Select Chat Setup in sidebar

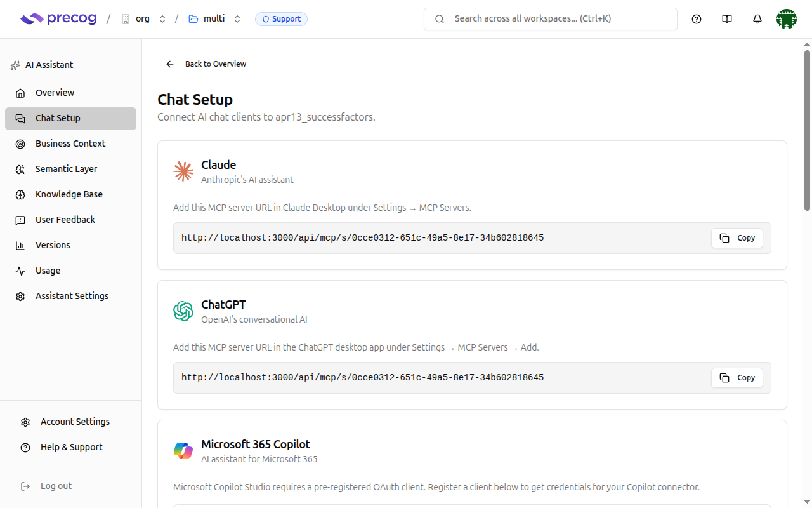point(70,118)
